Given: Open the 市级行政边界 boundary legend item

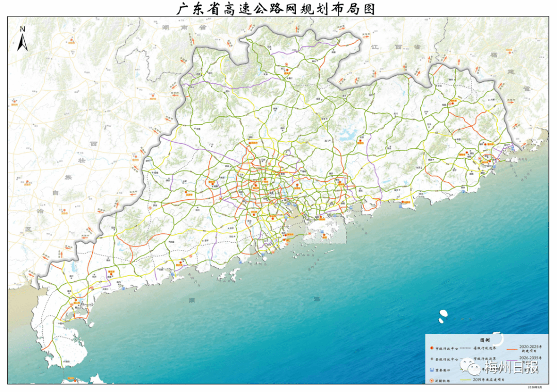Looking at the screenshot, I should 484,359.
